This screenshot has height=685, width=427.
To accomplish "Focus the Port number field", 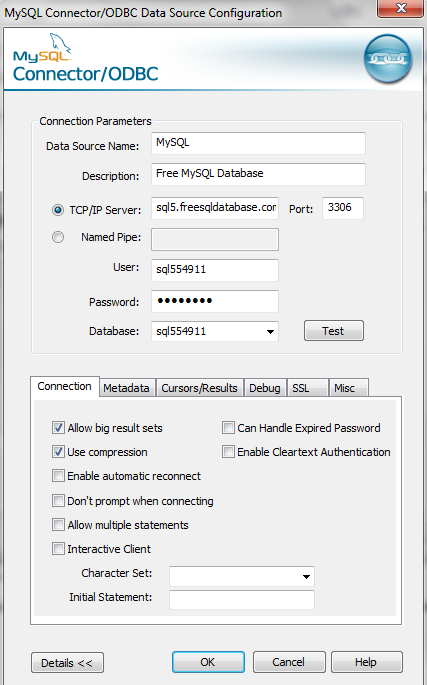I will tap(343, 208).
